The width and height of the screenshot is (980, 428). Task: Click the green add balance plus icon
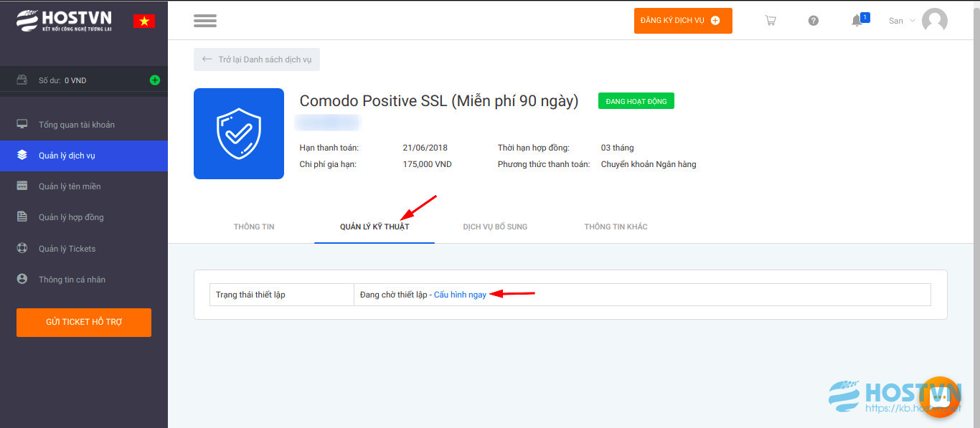(155, 80)
